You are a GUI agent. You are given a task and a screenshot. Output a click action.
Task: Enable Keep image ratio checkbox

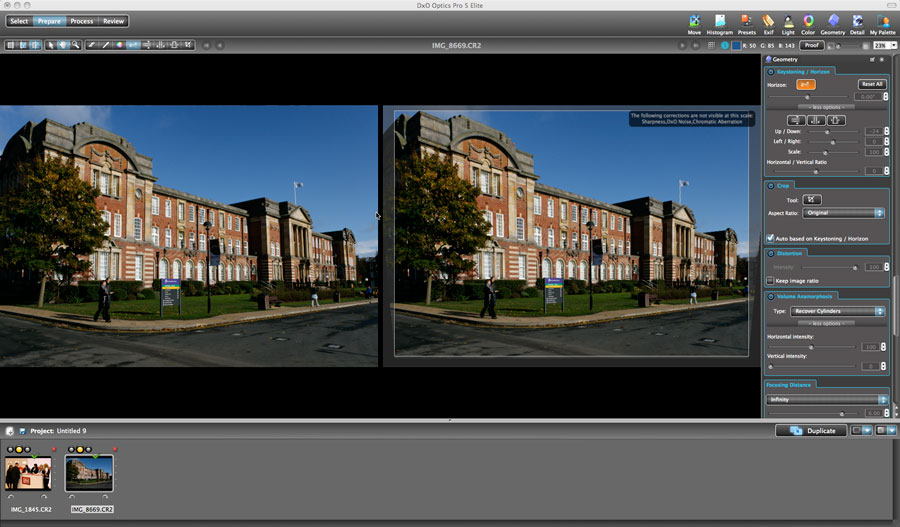pos(770,281)
